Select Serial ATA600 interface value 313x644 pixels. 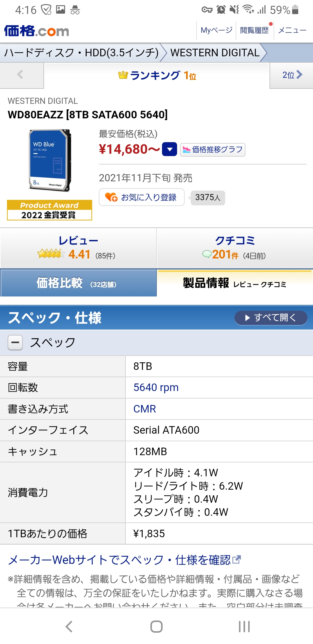point(166,430)
